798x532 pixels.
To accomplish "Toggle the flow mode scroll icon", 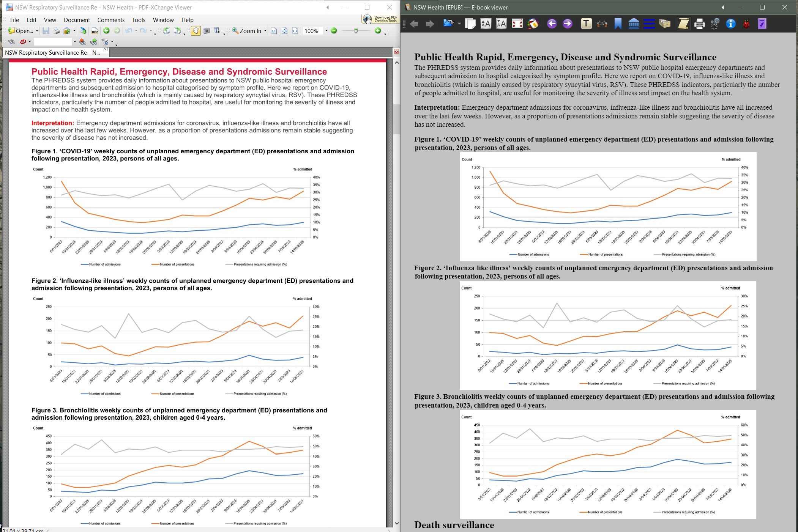I will tap(683, 24).
